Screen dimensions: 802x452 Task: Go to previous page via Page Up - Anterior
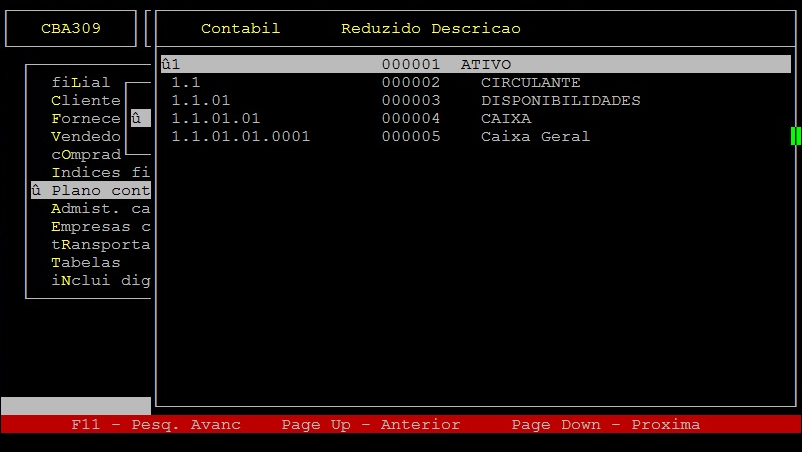(371, 424)
